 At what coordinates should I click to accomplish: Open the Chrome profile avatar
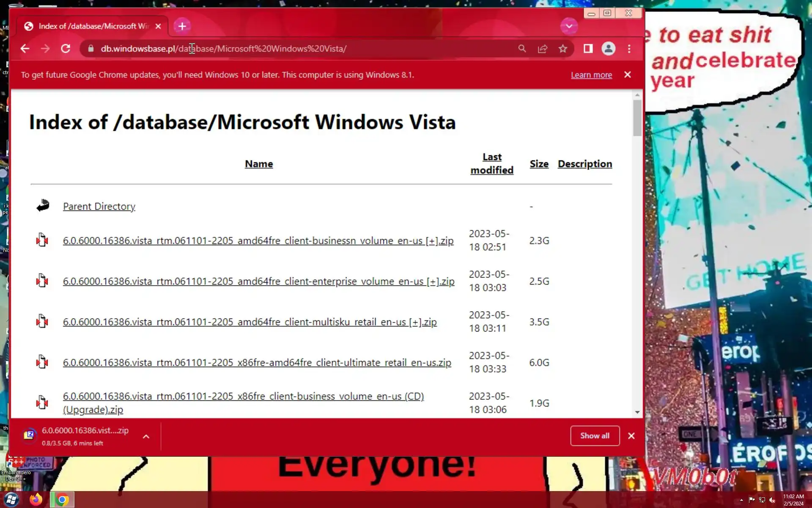coord(608,49)
